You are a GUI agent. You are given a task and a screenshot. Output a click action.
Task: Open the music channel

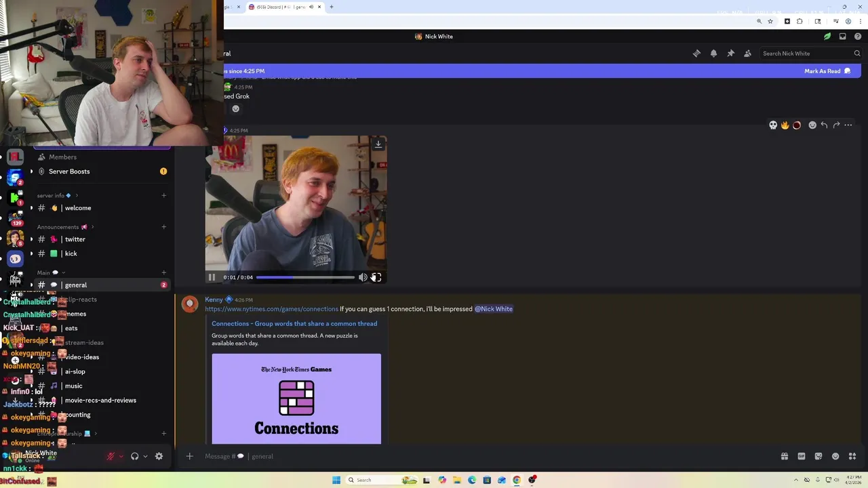tap(102, 386)
